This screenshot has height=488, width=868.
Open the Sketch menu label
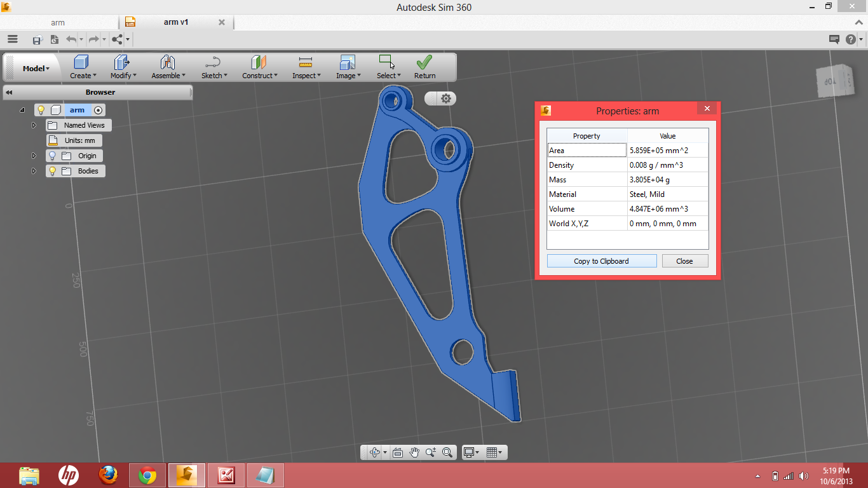[x=214, y=76]
